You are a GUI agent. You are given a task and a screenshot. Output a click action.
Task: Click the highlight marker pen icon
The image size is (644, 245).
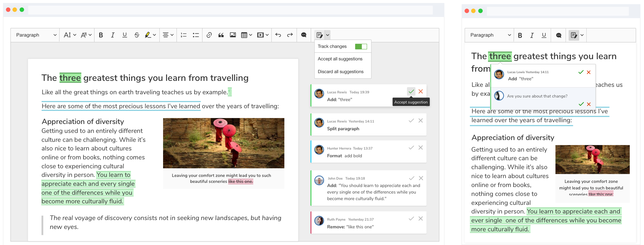148,35
